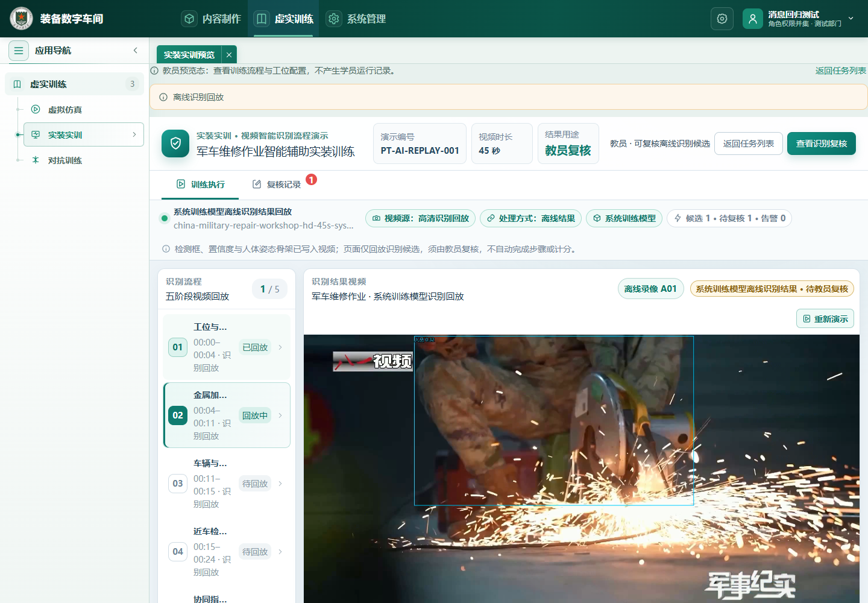
Task: Click the 结果用途 教员复核 card
Action: pos(568,144)
